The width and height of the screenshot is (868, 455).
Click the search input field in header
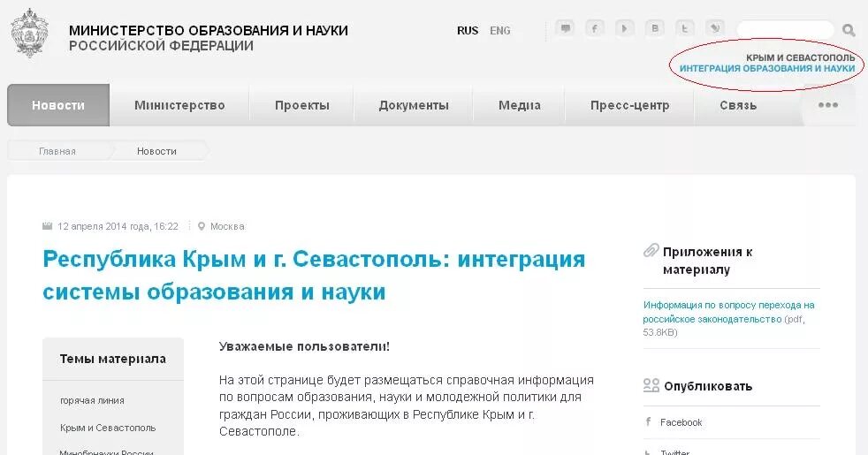click(x=785, y=30)
